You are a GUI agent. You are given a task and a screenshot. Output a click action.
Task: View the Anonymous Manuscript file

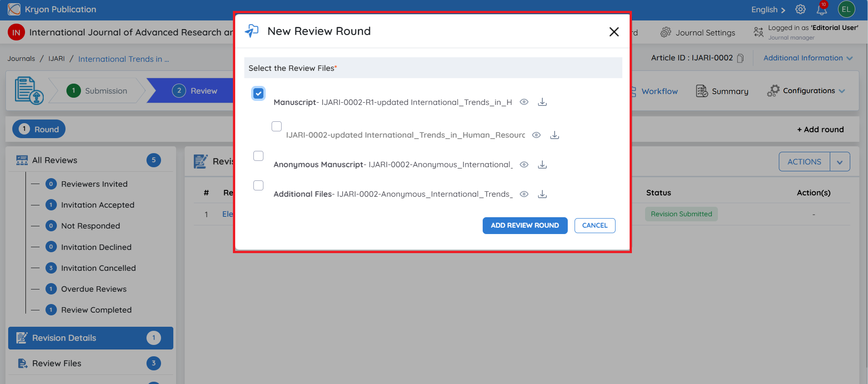(x=524, y=165)
